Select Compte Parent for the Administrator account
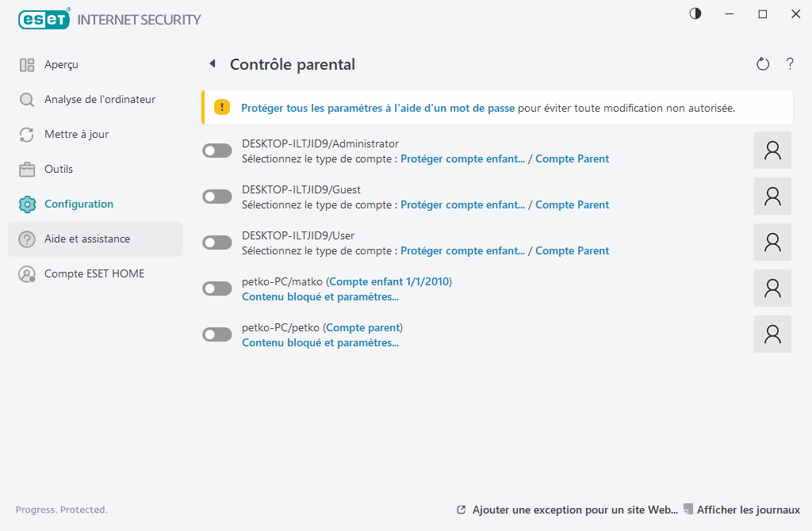This screenshot has width=812, height=531. [x=572, y=159]
